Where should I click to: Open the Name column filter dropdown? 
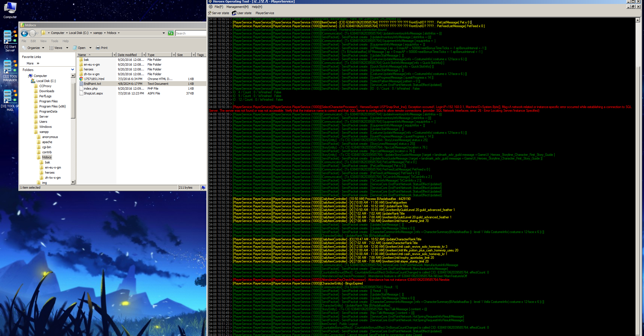point(114,55)
